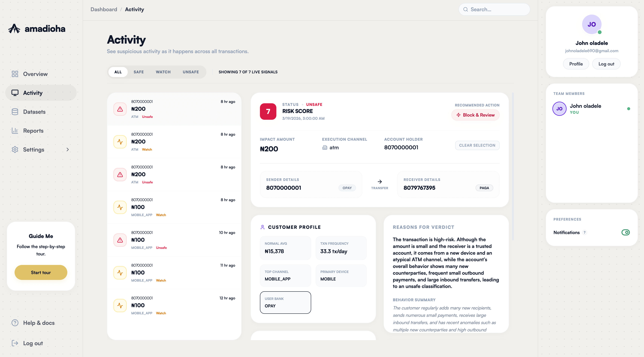This screenshot has width=644, height=357.
Task: Click the amadioha logo icon
Action: [x=14, y=28]
